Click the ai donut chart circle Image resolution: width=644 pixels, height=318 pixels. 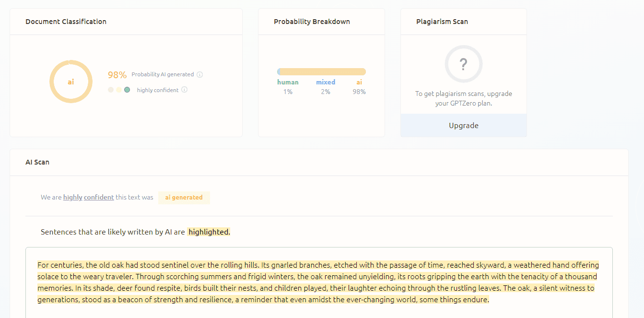click(x=70, y=82)
